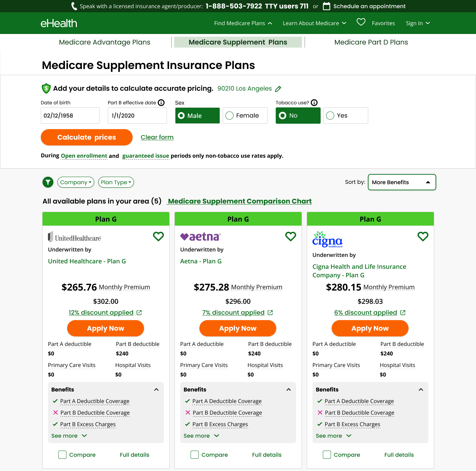Image resolution: width=476 pixels, height=471 pixels.
Task: Expand See more benefits on the Cigna card
Action: coord(334,436)
